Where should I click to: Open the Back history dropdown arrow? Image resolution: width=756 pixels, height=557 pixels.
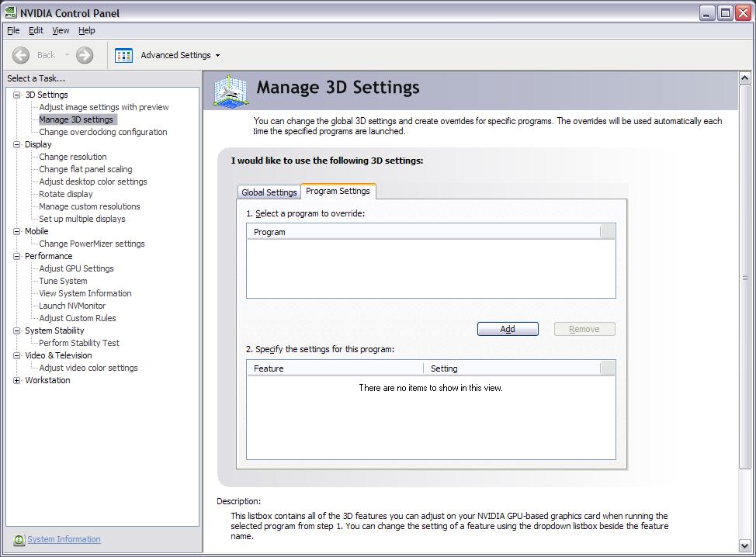coord(67,55)
